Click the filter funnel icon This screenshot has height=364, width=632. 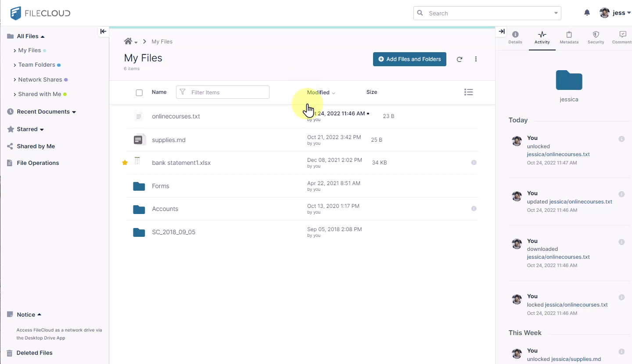(x=183, y=92)
